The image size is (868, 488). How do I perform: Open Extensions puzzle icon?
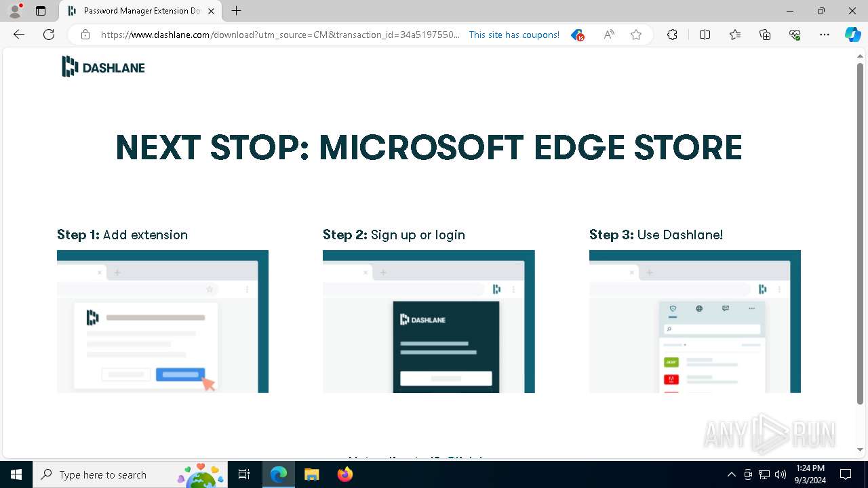click(672, 35)
